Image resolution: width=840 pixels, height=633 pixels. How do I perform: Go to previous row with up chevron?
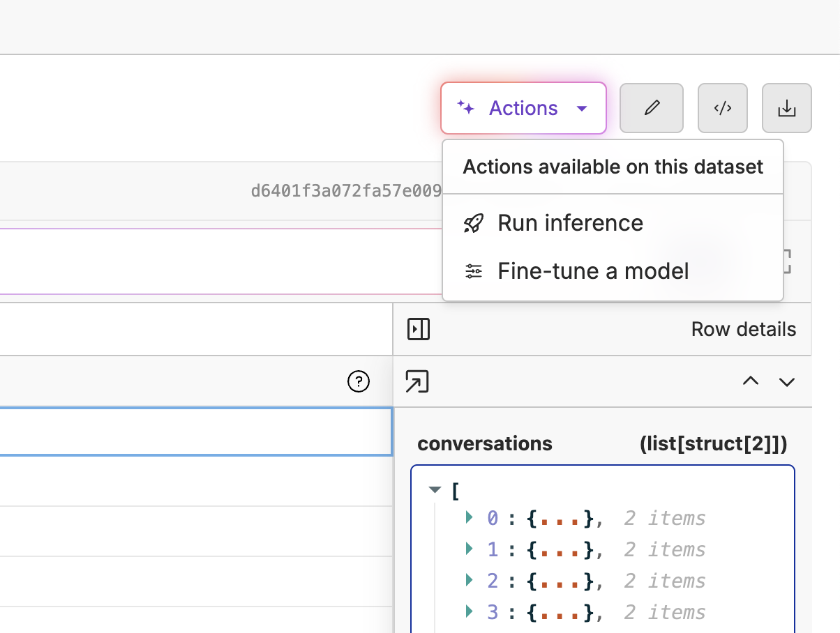coord(750,381)
